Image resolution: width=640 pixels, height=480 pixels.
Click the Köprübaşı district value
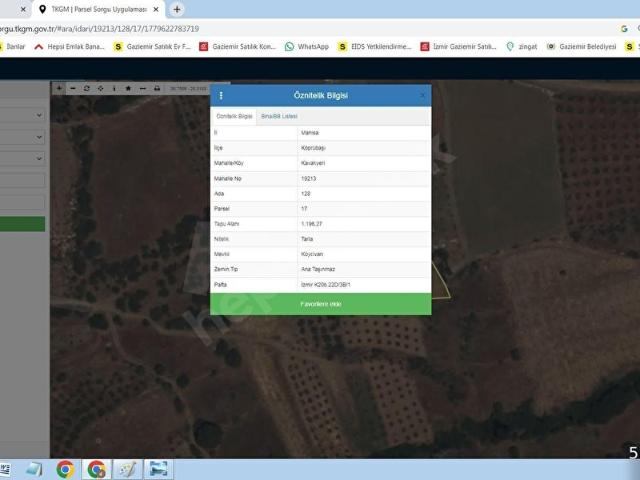[x=313, y=148]
